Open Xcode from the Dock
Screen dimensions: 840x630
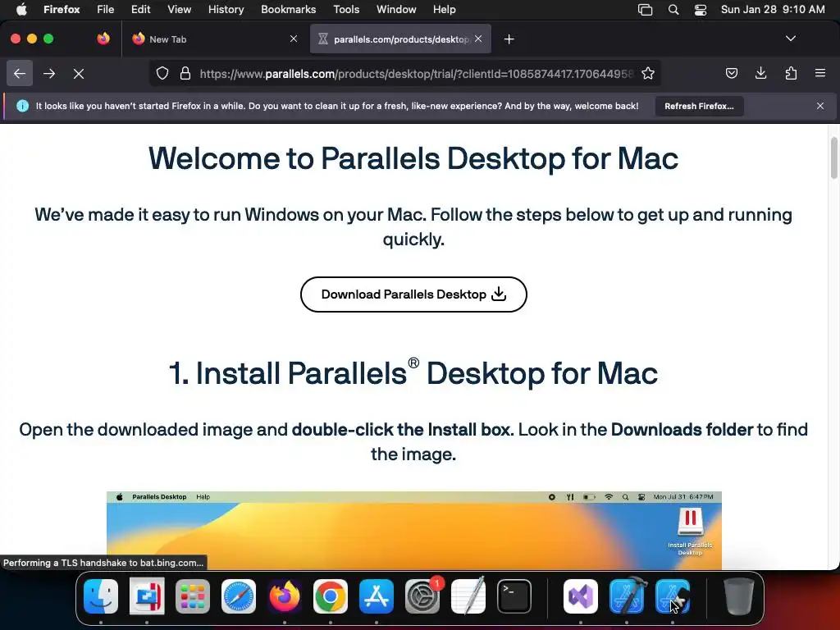pyautogui.click(x=627, y=596)
